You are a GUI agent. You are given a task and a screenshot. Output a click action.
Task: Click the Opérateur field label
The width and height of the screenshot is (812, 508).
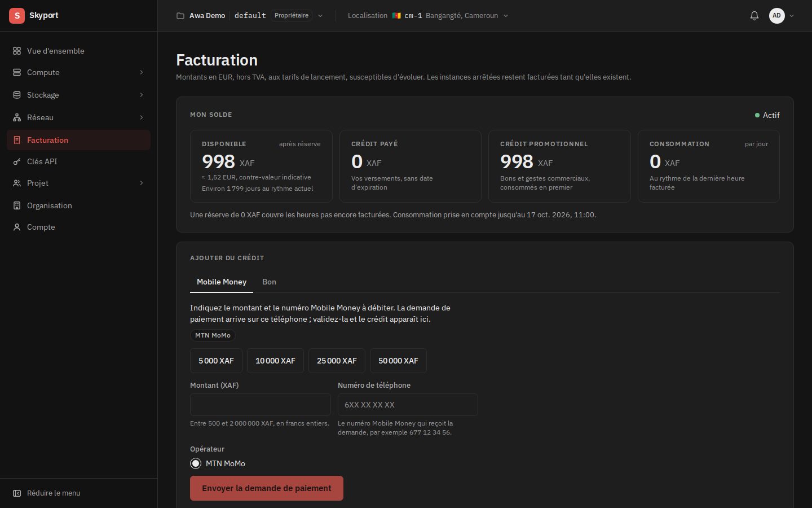[207, 449]
